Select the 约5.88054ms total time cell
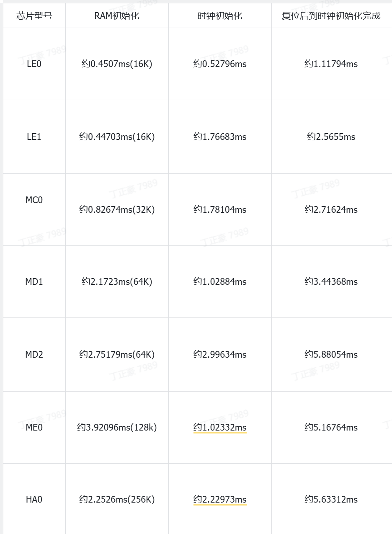The width and height of the screenshot is (392, 534). [331, 355]
